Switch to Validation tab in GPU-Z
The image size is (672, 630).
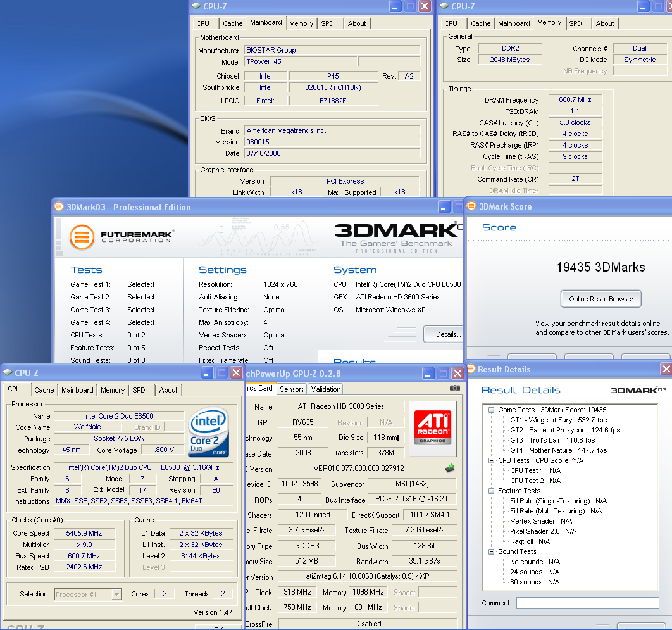click(x=326, y=389)
